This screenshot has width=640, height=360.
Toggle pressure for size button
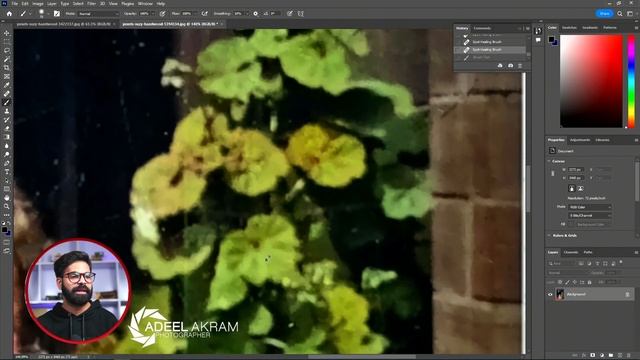point(290,14)
